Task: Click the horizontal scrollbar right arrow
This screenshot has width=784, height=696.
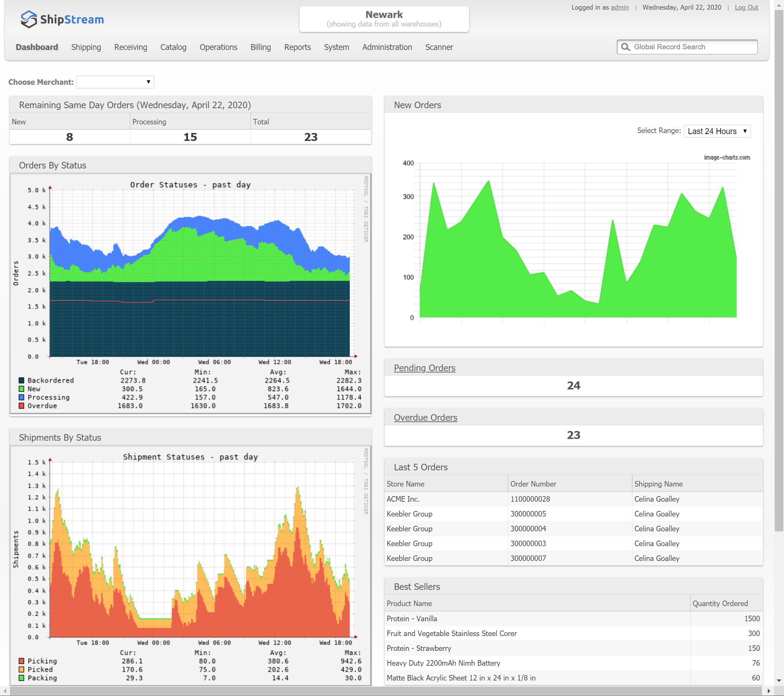Action: [x=768, y=691]
